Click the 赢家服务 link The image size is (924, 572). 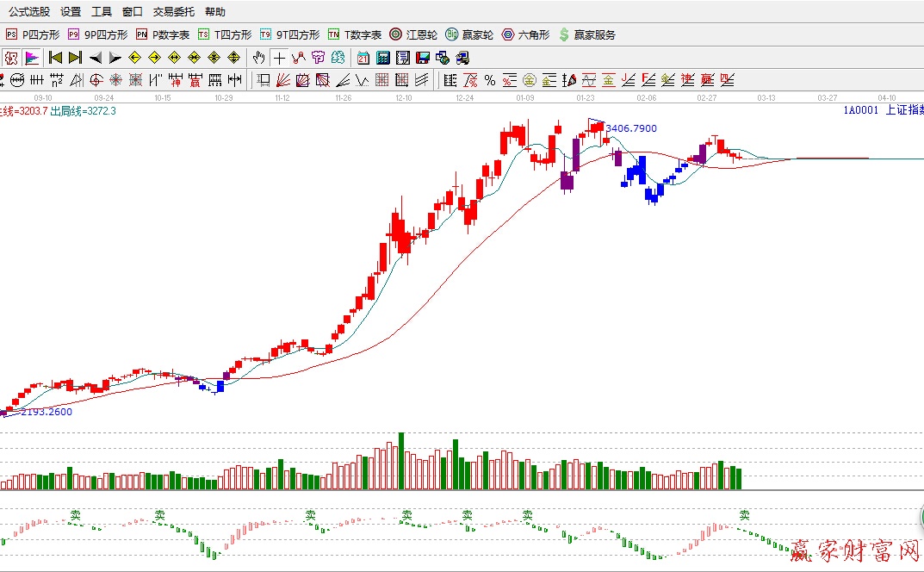[587, 34]
